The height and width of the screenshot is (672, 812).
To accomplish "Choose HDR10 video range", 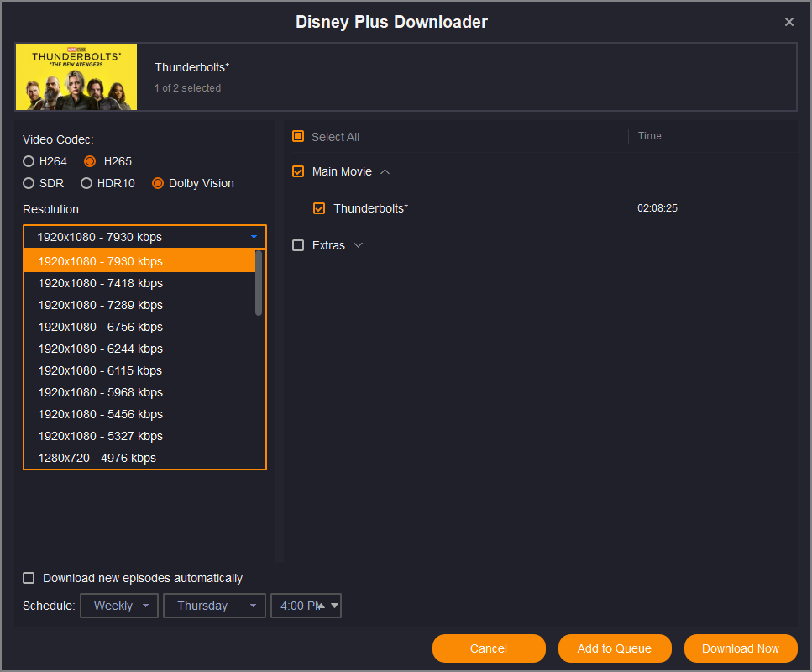I will tap(86, 183).
